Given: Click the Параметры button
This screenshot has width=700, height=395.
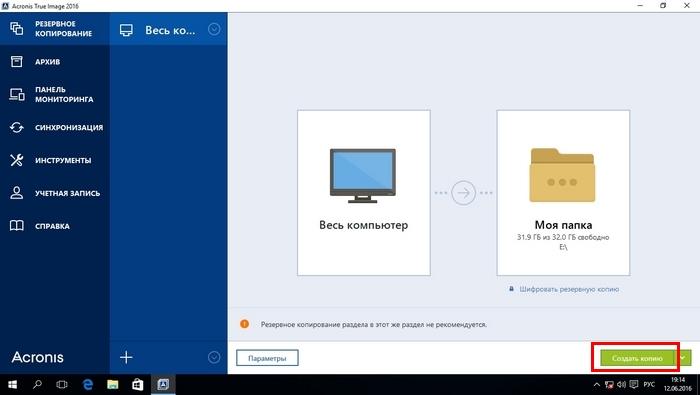Looking at the screenshot, I should coord(267,358).
